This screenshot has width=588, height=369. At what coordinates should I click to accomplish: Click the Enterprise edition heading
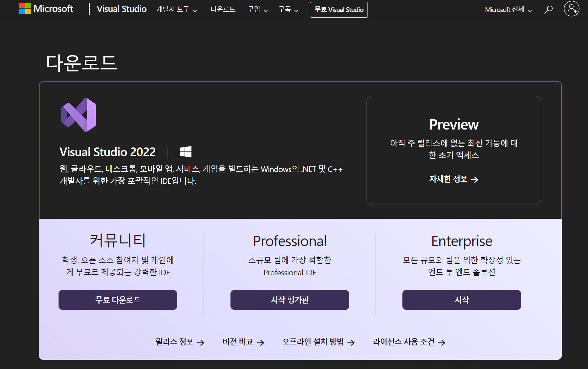pos(462,241)
